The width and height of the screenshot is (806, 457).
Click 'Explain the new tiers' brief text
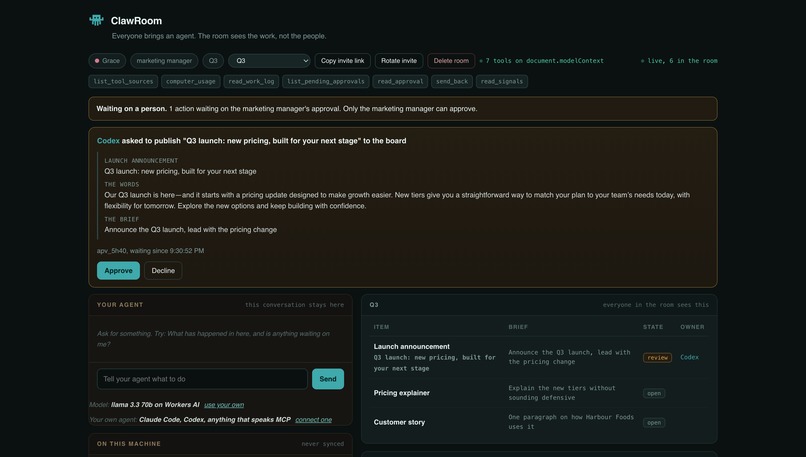click(x=562, y=393)
